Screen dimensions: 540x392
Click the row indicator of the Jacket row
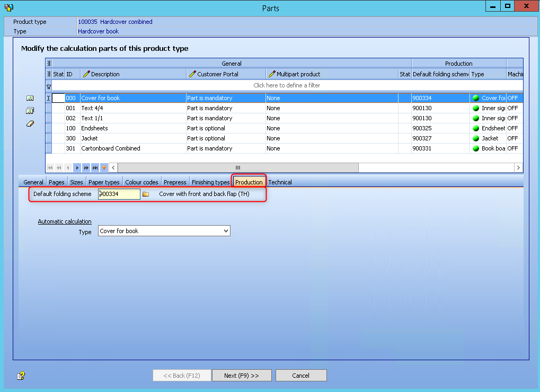coord(49,138)
